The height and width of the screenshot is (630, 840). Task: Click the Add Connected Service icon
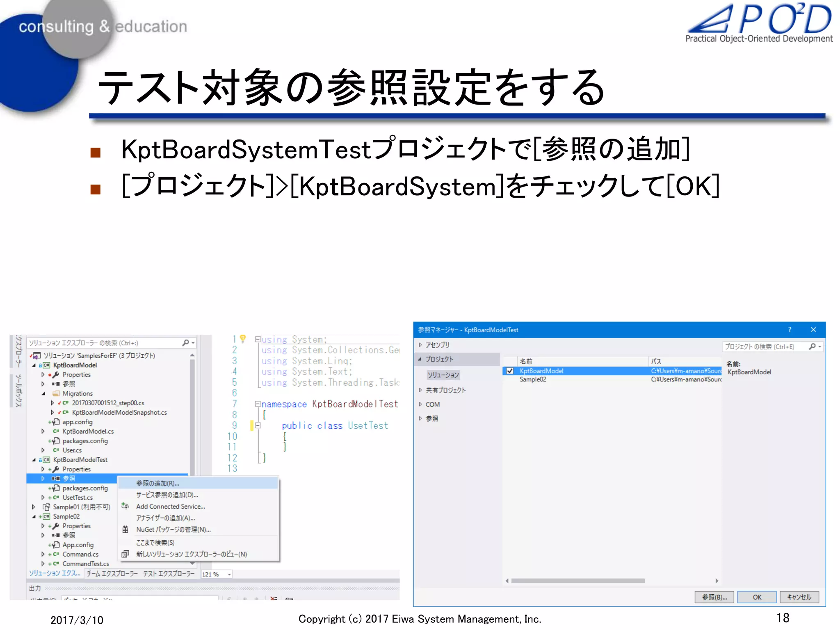[x=126, y=507]
